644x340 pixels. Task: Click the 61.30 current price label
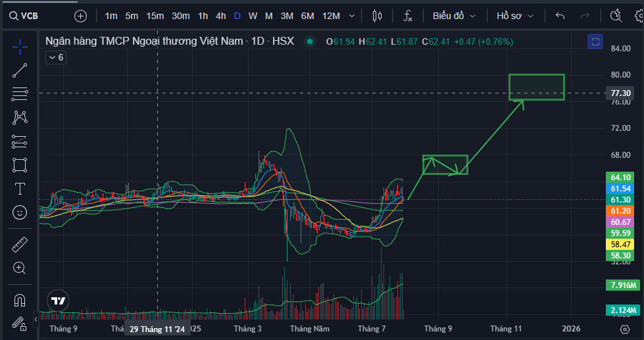620,199
